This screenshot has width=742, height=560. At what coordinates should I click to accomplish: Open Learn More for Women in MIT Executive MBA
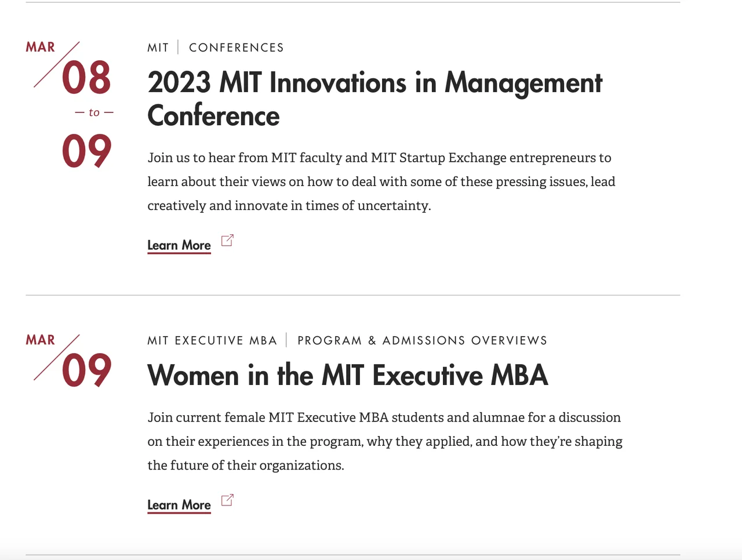pos(179,505)
